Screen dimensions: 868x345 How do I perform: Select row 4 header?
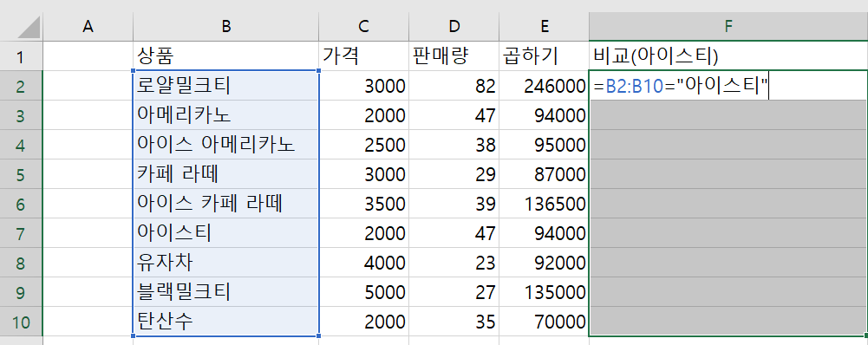(x=21, y=145)
